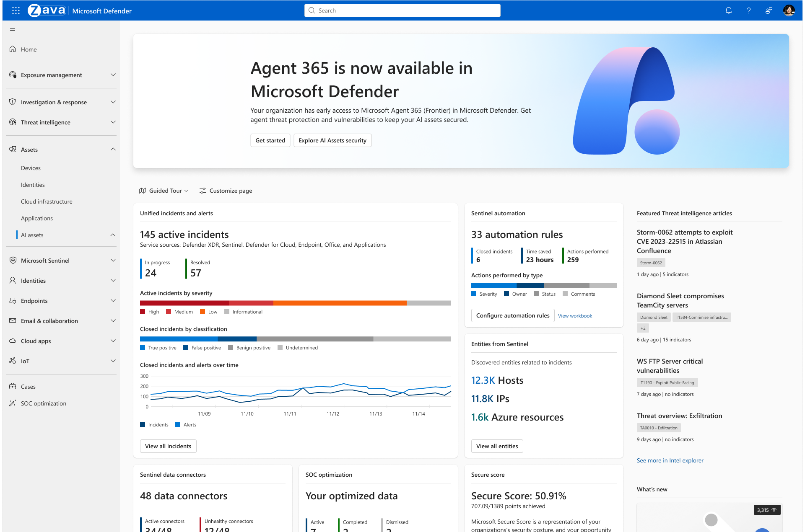This screenshot has width=805, height=532.
Task: Open the help question mark icon
Action: [x=749, y=10]
